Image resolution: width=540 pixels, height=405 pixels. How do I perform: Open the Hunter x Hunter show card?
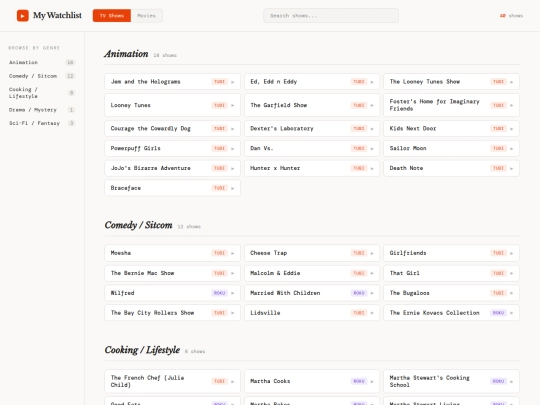pos(312,168)
